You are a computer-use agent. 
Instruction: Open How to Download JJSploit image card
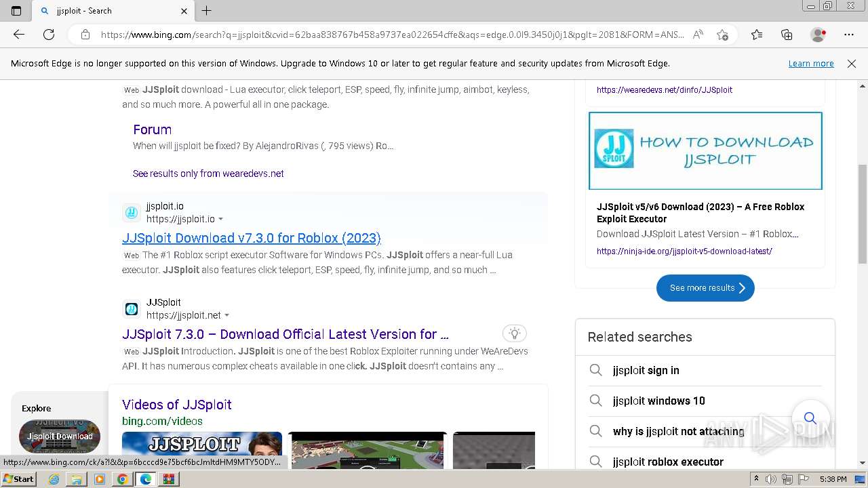[x=705, y=151]
